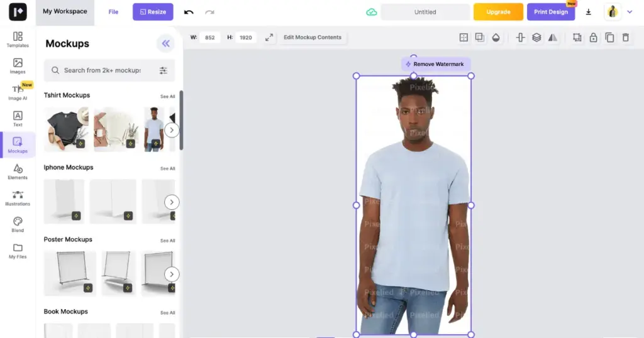644x338 pixels.
Task: Duplicate the selected element
Action: [x=609, y=37]
